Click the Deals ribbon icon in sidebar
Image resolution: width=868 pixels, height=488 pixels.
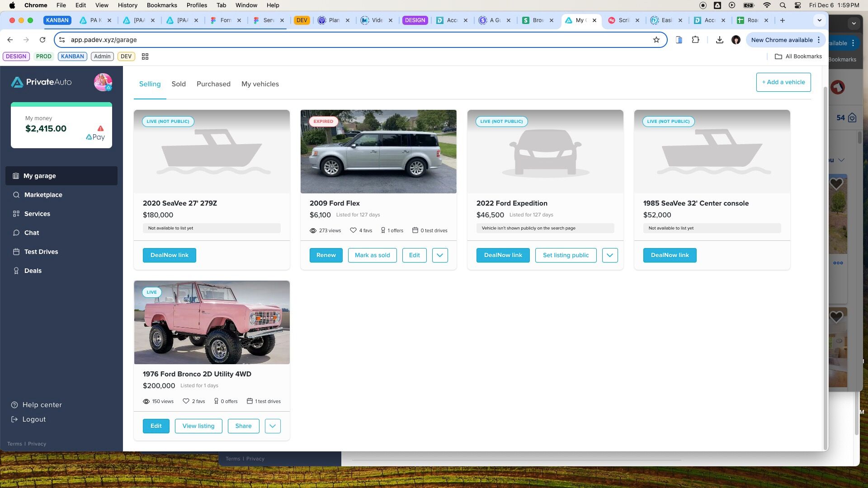click(x=16, y=271)
